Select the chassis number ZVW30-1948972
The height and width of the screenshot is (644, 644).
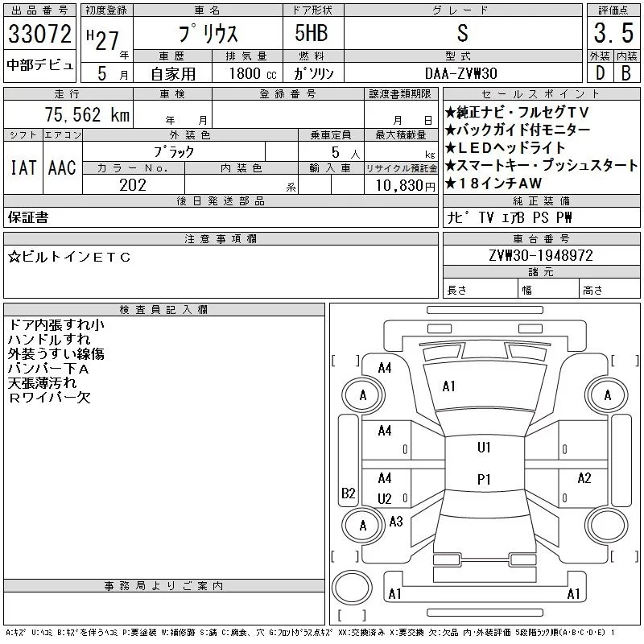pyautogui.click(x=541, y=255)
